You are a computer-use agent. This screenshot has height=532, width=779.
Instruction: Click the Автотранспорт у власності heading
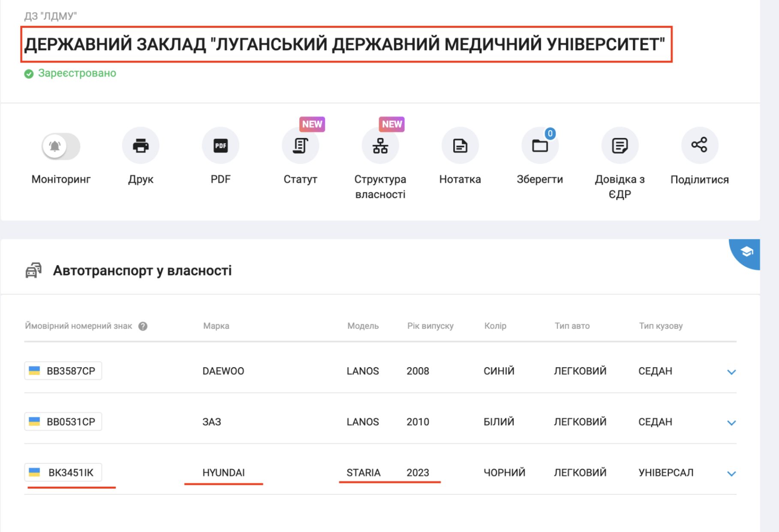[x=142, y=271]
